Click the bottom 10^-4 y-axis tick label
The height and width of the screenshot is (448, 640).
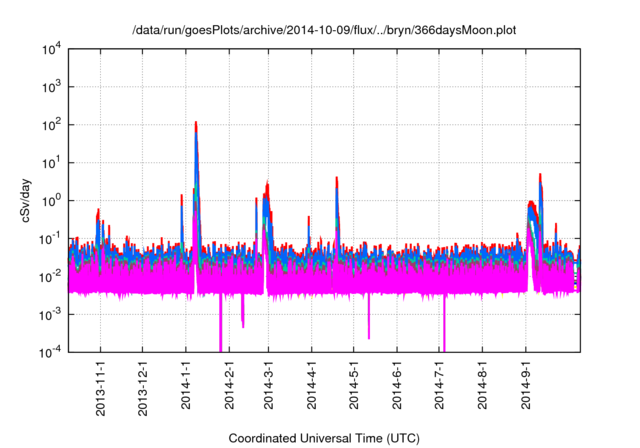point(48,352)
